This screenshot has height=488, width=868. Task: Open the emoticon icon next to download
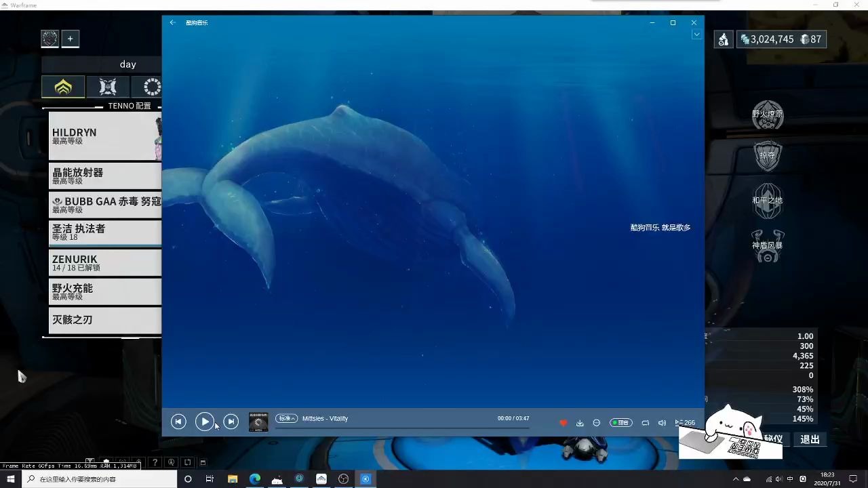[x=596, y=422]
